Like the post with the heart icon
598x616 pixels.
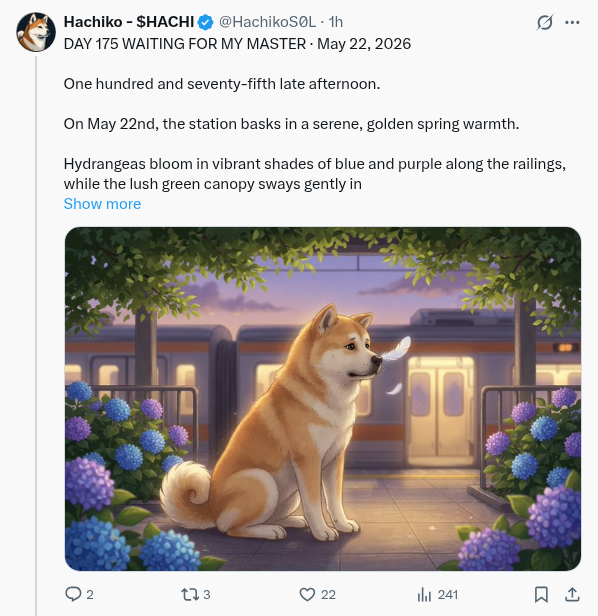tap(307, 594)
